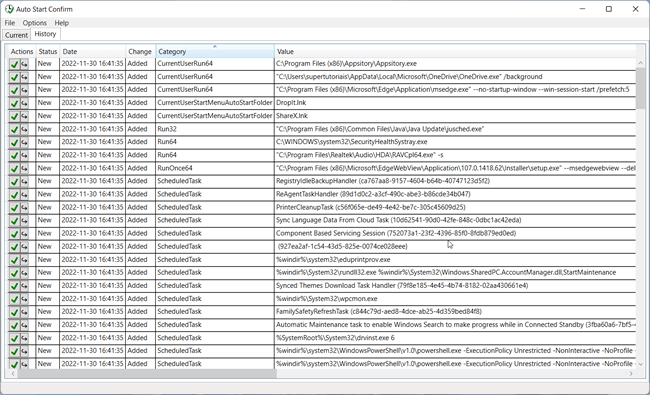Sort by the Category column header
The height and width of the screenshot is (395, 650).
tap(215, 51)
